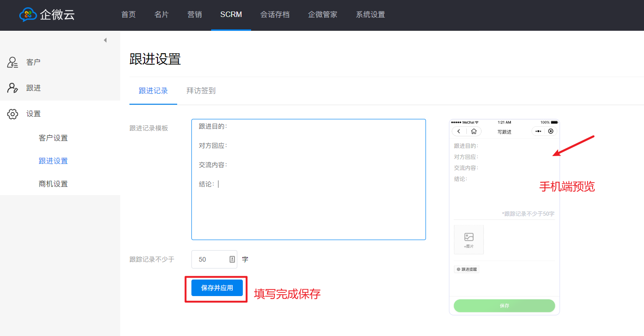Collapse the sidebar using the left arrow

tap(105, 40)
